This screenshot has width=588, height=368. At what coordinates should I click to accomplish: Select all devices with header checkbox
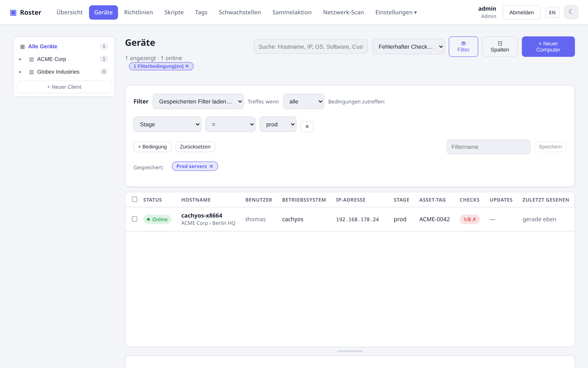[134, 199]
